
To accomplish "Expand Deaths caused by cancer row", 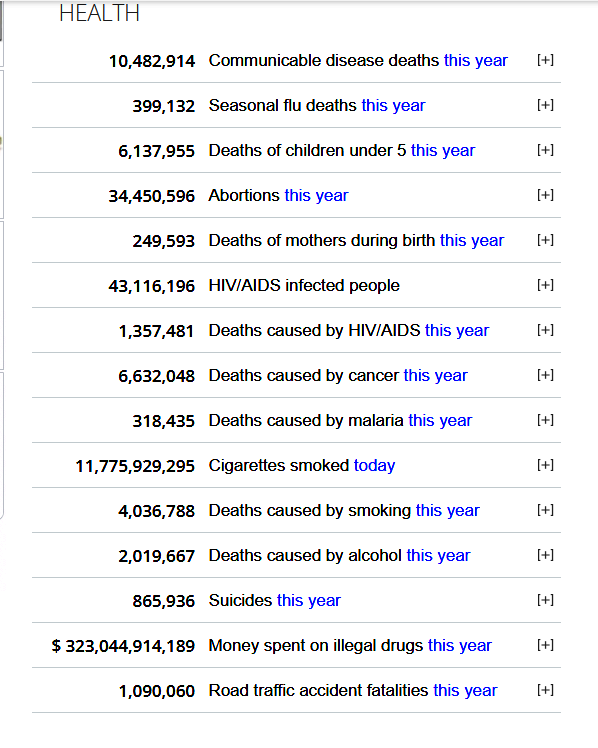I will (545, 375).
